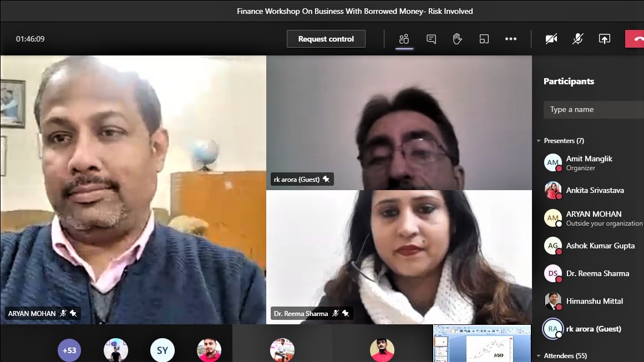Screen dimensions: 644x362
Task: Select Ankita Srivastava's avatar in the list
Action: click(552, 190)
